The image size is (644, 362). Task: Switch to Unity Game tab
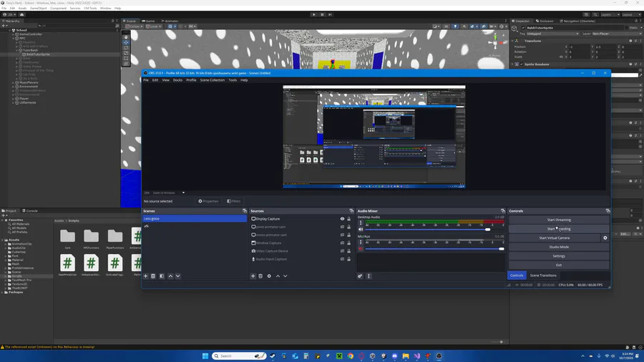pos(148,21)
